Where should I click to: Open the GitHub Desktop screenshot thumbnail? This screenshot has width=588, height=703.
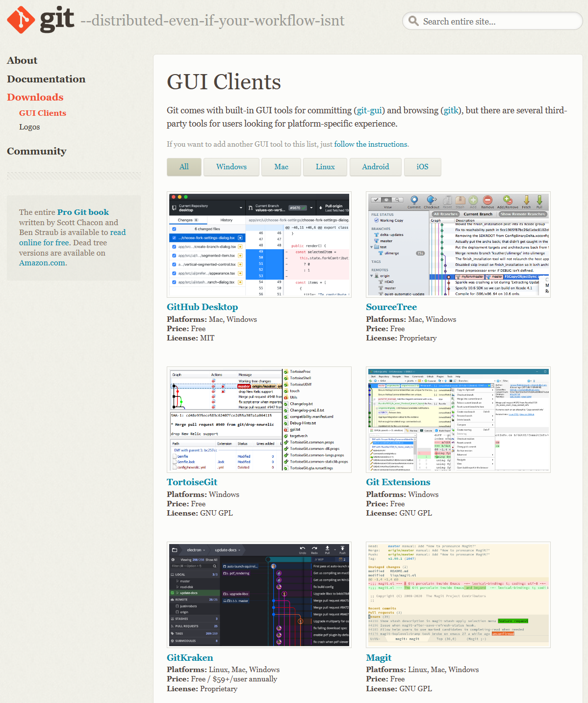coord(259,244)
